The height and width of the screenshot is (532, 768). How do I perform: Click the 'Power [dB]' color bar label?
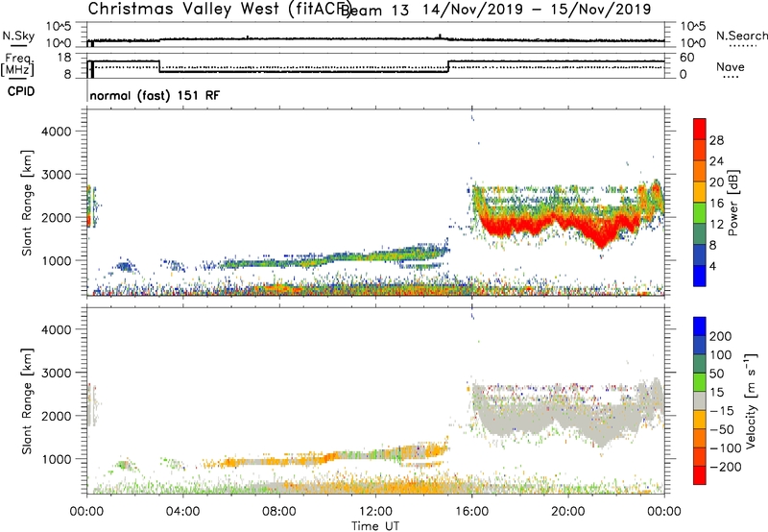pos(733,203)
